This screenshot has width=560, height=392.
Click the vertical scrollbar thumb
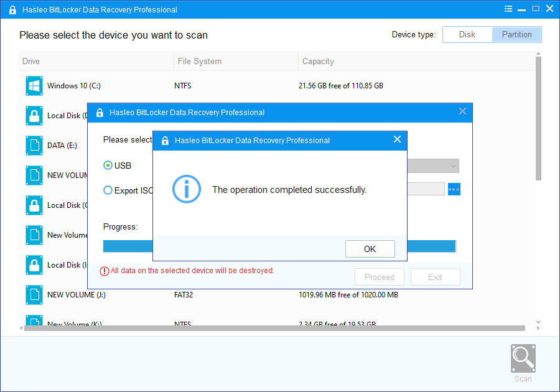(538, 118)
